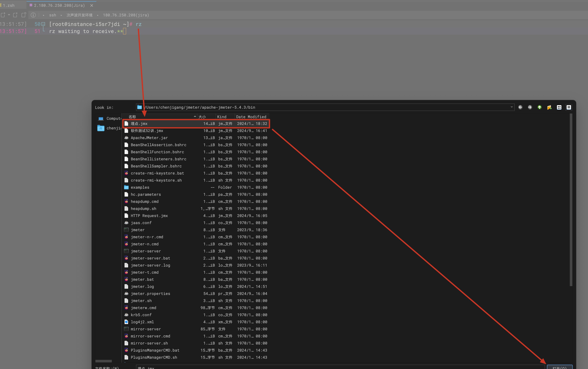Select heapdump.sh in the list
The image size is (588, 369).
click(x=196, y=208)
